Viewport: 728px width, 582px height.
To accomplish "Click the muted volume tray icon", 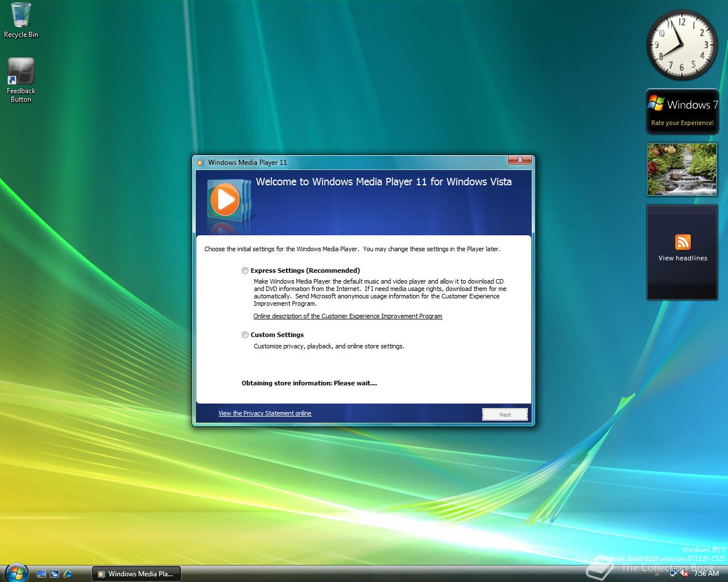I will pos(685,573).
